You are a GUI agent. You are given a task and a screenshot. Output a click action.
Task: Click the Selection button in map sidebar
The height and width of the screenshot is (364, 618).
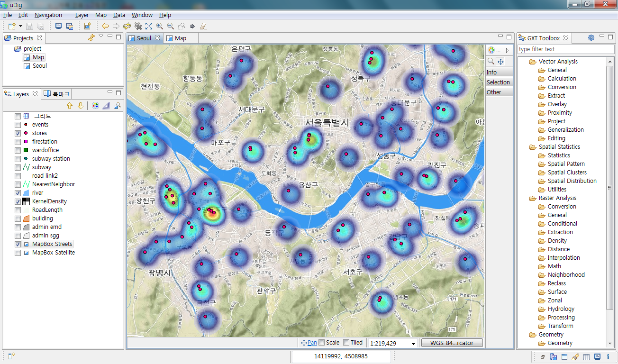(x=499, y=82)
